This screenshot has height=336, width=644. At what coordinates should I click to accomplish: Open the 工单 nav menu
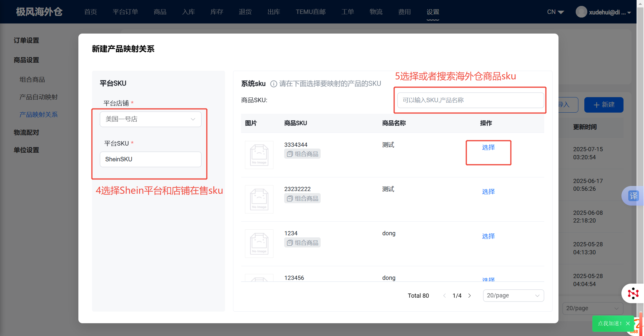pos(348,12)
